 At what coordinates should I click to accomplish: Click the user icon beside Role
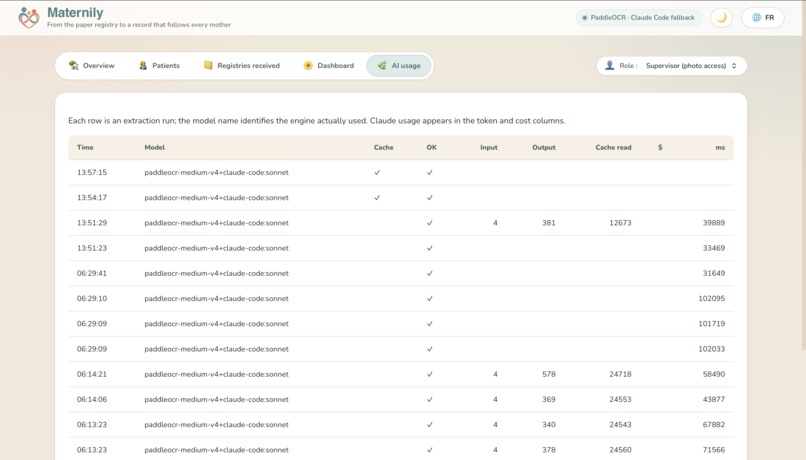point(610,65)
